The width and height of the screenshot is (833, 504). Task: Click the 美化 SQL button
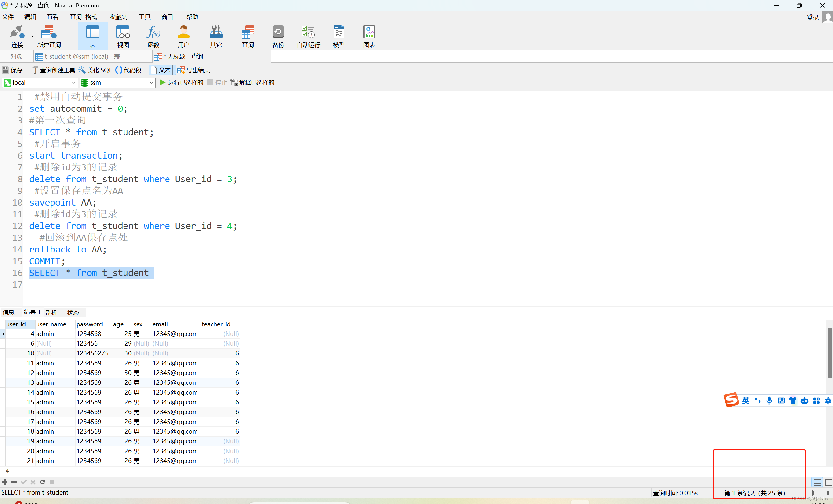(95, 70)
